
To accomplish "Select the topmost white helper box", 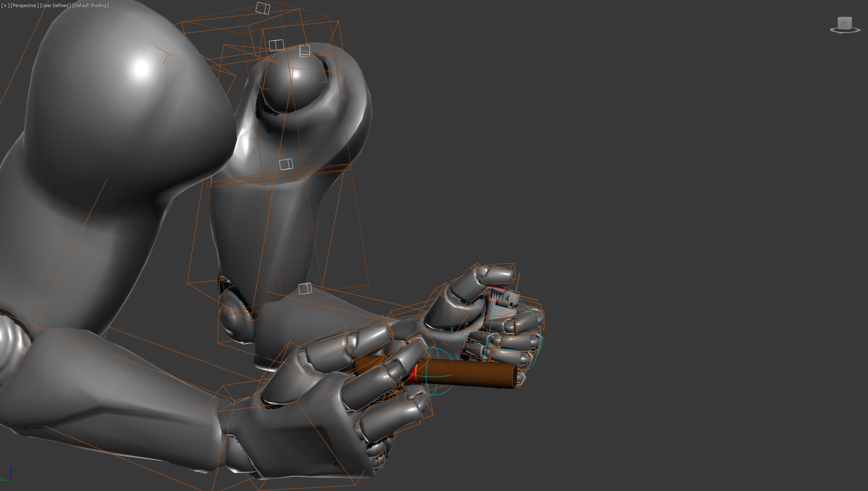I will (263, 8).
